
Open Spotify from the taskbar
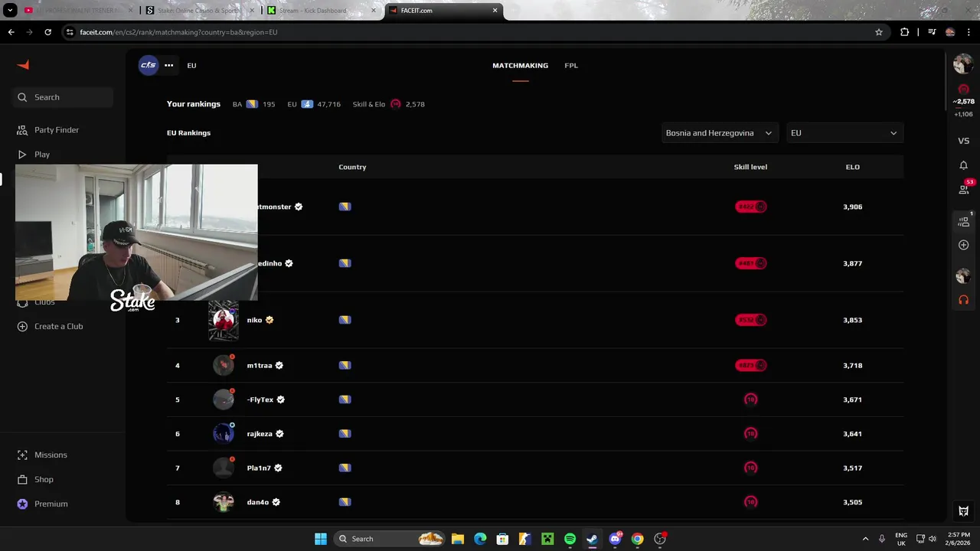(570, 539)
